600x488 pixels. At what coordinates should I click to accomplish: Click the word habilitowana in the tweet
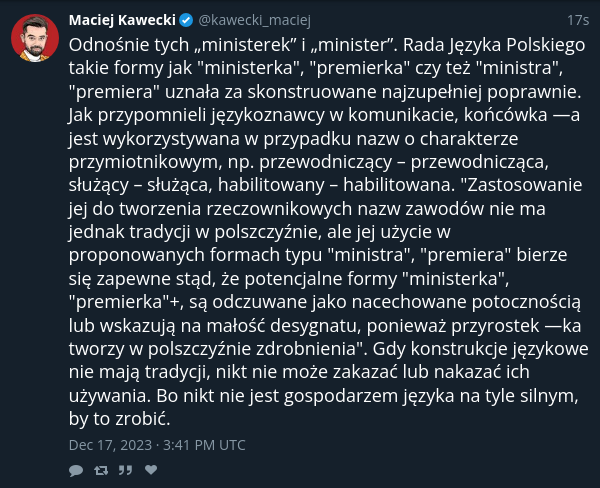[x=397, y=185]
